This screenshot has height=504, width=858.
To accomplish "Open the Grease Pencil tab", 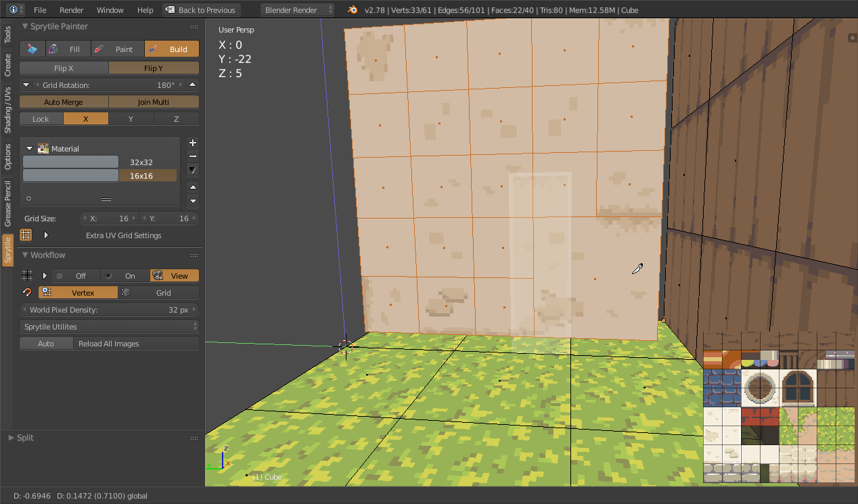I will coord(8,203).
